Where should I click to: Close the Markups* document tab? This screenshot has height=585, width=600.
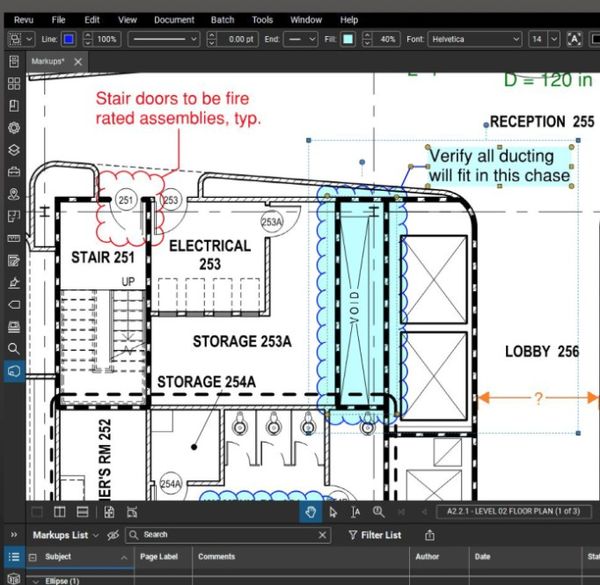(78, 62)
